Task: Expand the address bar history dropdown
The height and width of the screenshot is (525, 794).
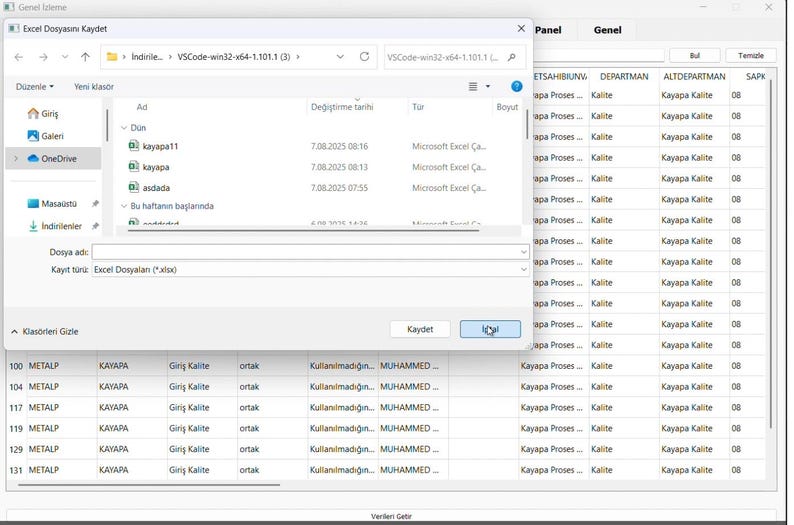Action: (340, 57)
